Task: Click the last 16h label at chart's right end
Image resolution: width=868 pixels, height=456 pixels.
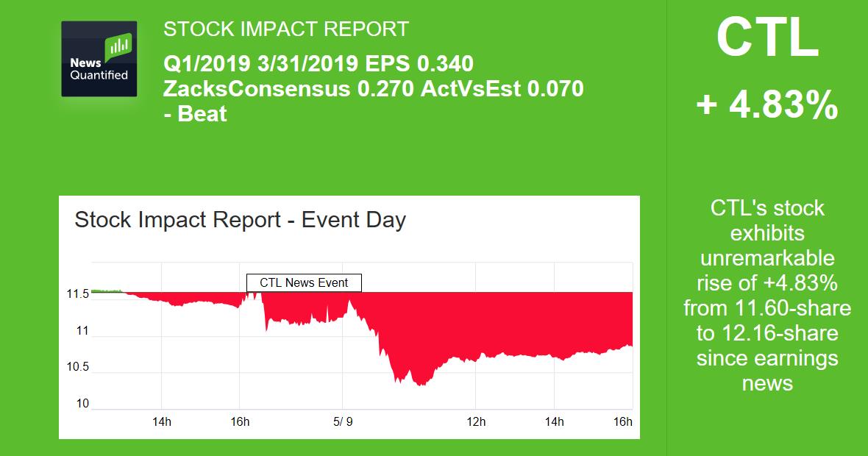Action: pyautogui.click(x=622, y=422)
